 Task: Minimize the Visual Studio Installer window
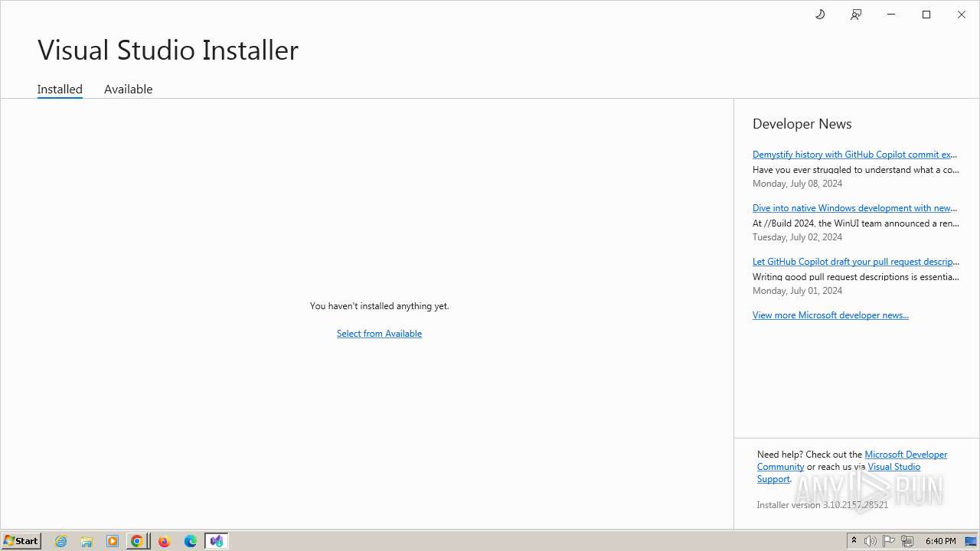(891, 15)
